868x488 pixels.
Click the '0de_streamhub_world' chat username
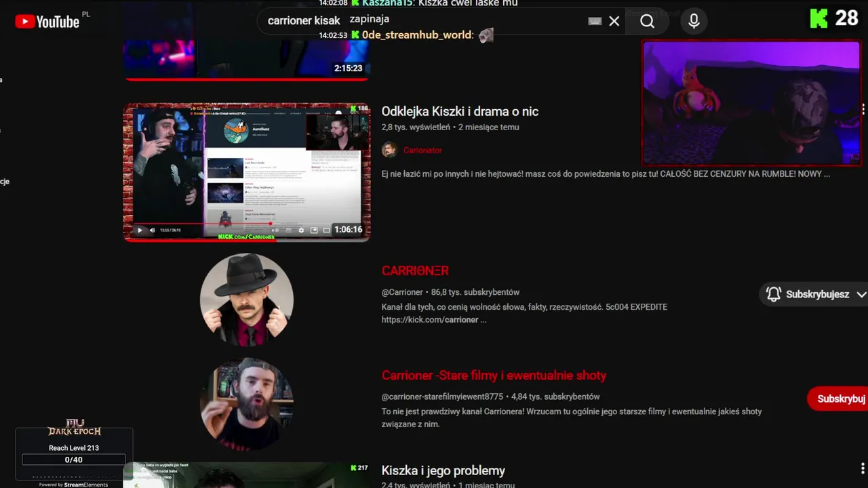[416, 35]
